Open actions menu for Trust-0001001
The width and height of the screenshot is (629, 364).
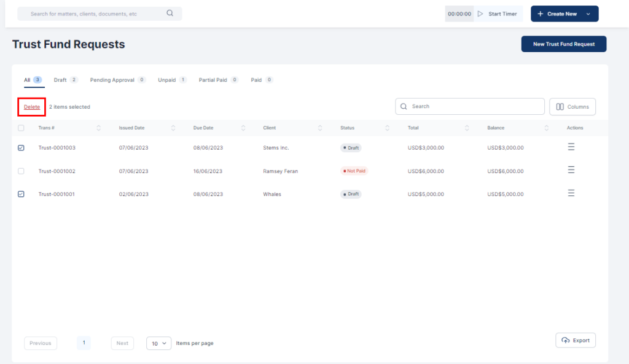(x=571, y=193)
